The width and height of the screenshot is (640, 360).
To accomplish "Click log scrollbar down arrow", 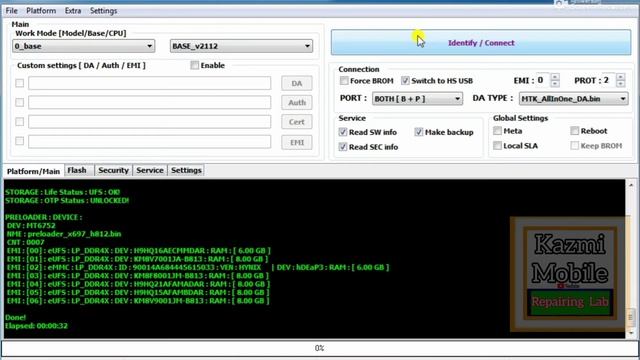I will 631,333.
